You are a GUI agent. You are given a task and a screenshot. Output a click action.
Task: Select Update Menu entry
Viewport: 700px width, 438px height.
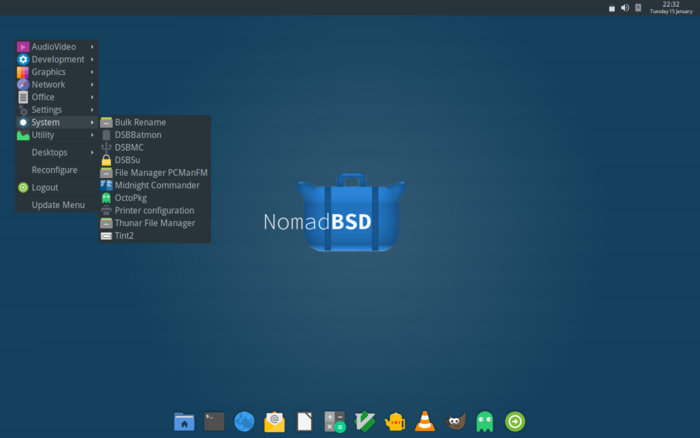pos(57,205)
